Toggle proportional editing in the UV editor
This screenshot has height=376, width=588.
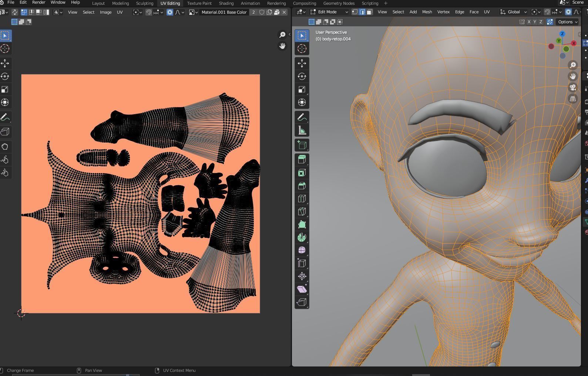pos(170,12)
